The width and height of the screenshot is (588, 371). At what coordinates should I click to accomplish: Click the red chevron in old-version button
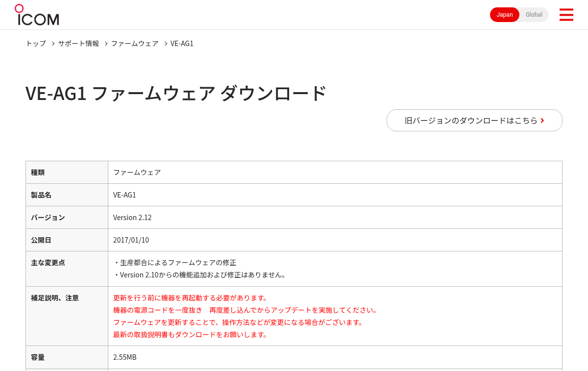coord(542,121)
